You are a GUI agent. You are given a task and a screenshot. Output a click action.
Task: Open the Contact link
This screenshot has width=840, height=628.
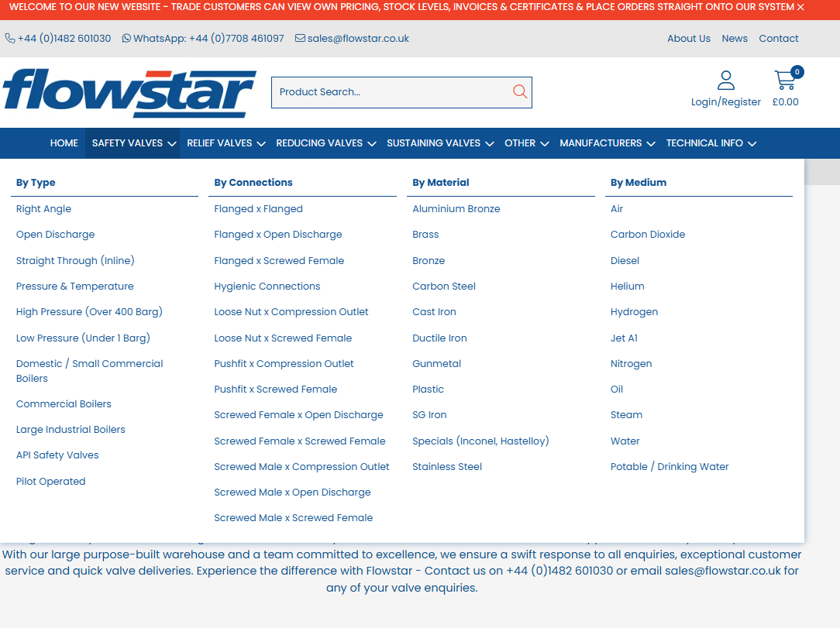(x=778, y=39)
